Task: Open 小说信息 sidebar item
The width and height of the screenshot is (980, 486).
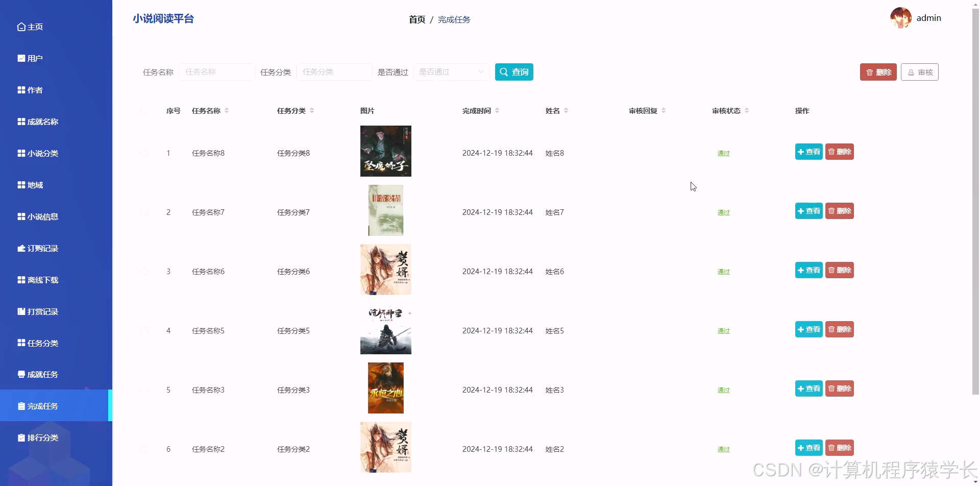Action: tap(56, 216)
